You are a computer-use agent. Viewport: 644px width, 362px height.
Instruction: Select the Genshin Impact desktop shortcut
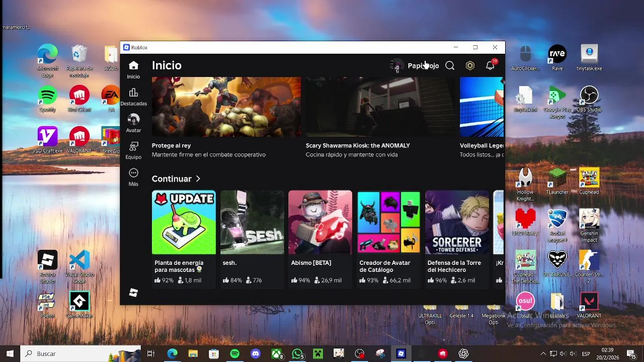click(x=589, y=226)
